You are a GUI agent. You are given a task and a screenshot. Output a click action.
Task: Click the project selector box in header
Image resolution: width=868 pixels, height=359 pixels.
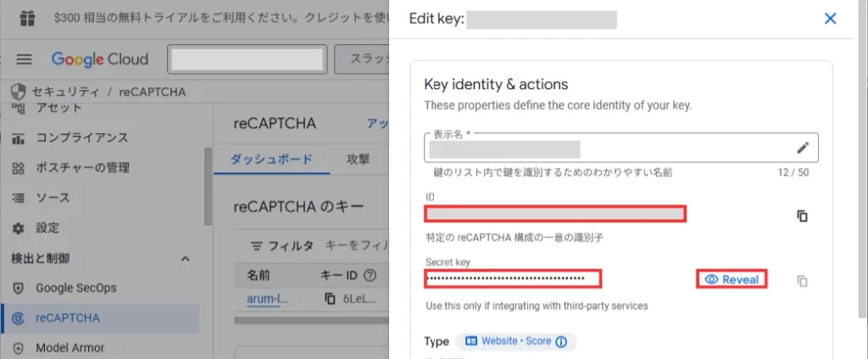tap(248, 59)
